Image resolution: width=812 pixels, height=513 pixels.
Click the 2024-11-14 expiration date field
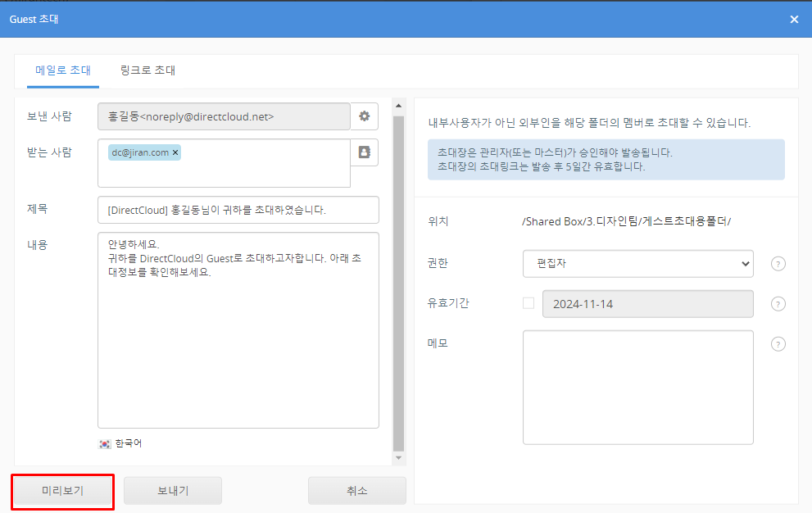[647, 304]
